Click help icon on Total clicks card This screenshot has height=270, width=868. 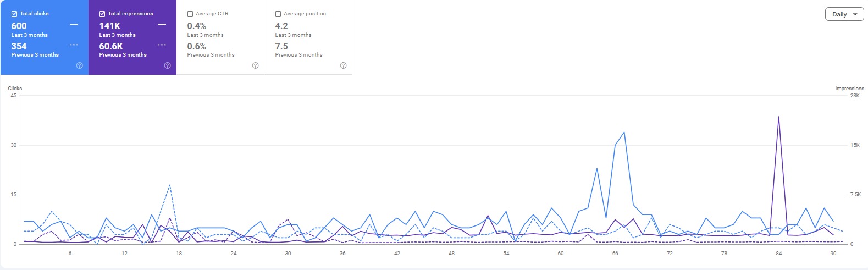pyautogui.click(x=79, y=65)
